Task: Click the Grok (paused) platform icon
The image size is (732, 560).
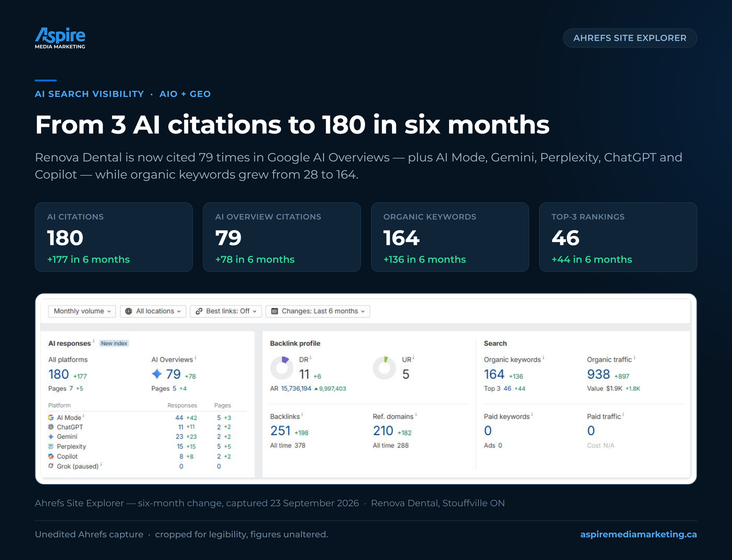Action: point(51,466)
